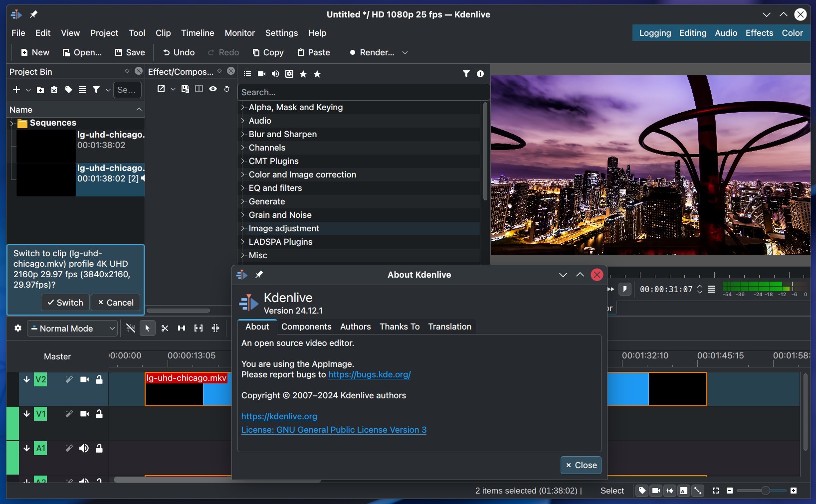Open Render button dropdown arrow
Screen dimensions: 816x504
pyautogui.click(x=405, y=52)
